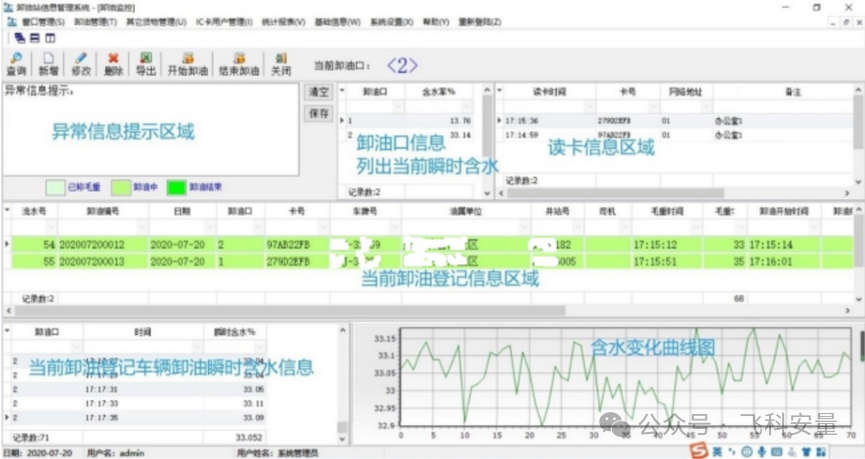Open the 卸油编号 column filter dropdown

[x=142, y=227]
